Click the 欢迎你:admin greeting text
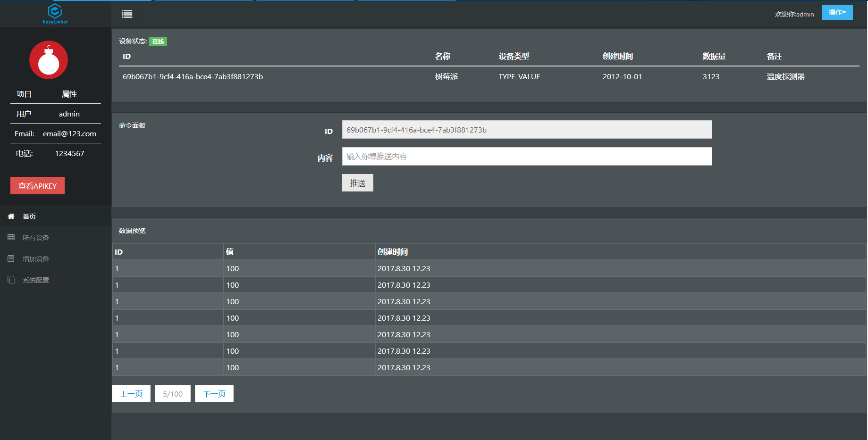The width and height of the screenshot is (868, 440). pyautogui.click(x=794, y=14)
